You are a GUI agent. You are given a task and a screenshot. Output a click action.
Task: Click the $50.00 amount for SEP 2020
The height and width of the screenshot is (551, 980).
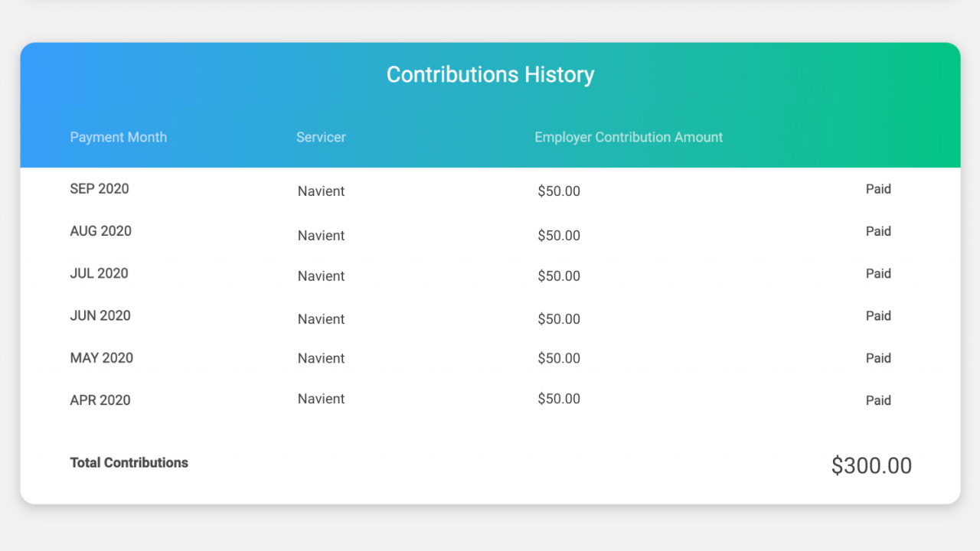559,191
